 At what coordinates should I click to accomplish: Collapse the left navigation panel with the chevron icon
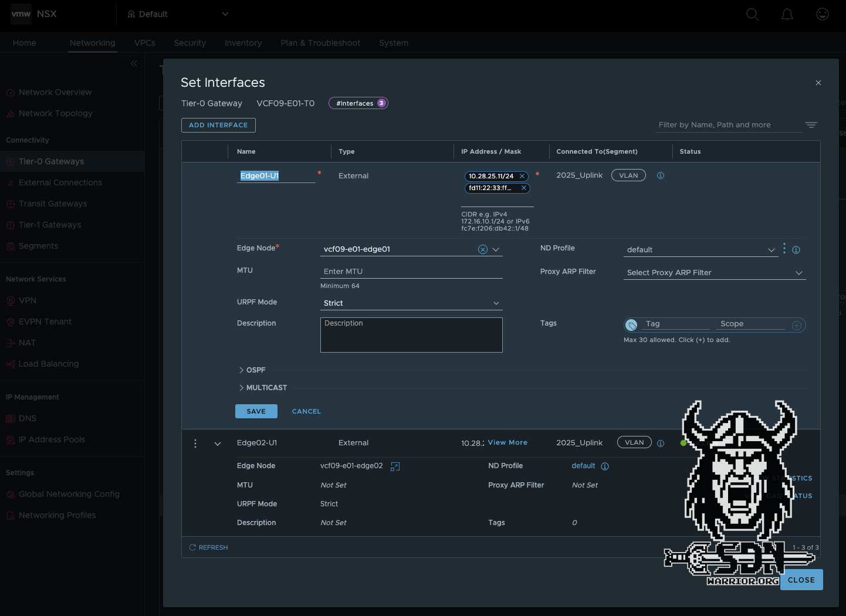(x=134, y=63)
